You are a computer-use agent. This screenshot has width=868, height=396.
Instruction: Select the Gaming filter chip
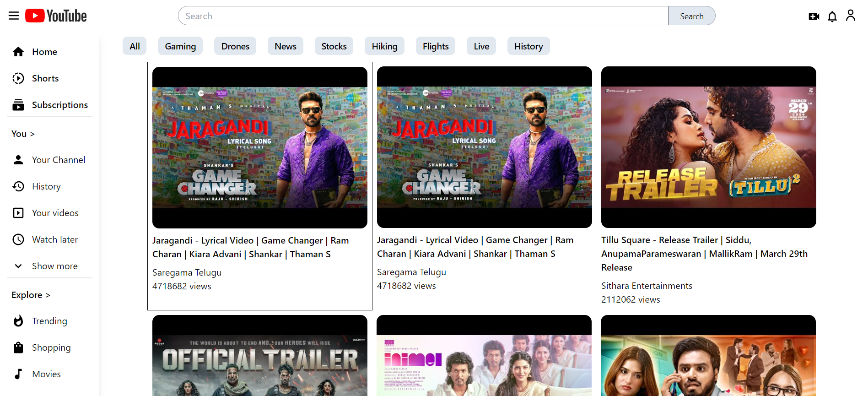(x=180, y=46)
